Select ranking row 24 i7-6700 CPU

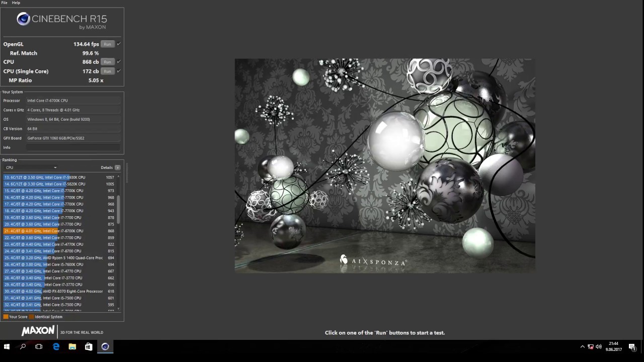[x=59, y=251]
